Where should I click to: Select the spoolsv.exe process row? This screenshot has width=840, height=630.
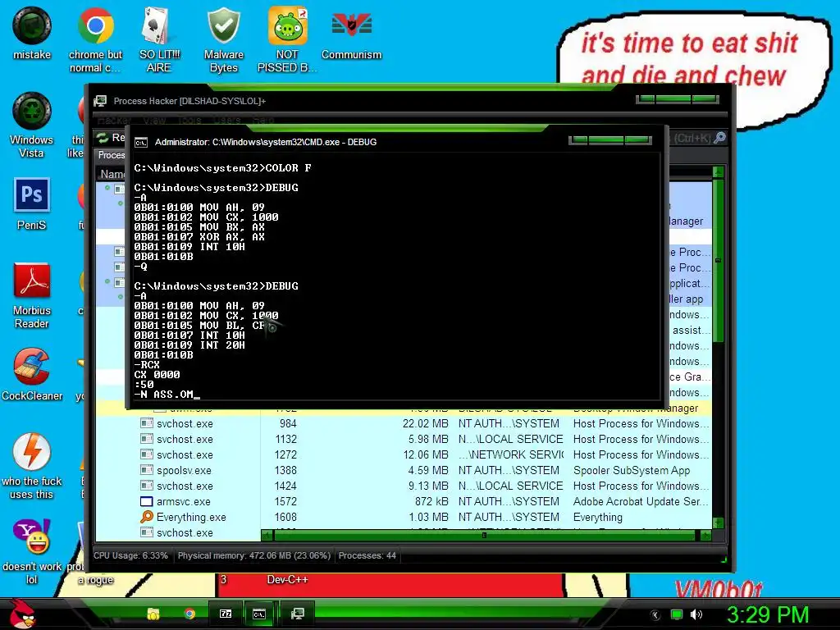pos(404,470)
